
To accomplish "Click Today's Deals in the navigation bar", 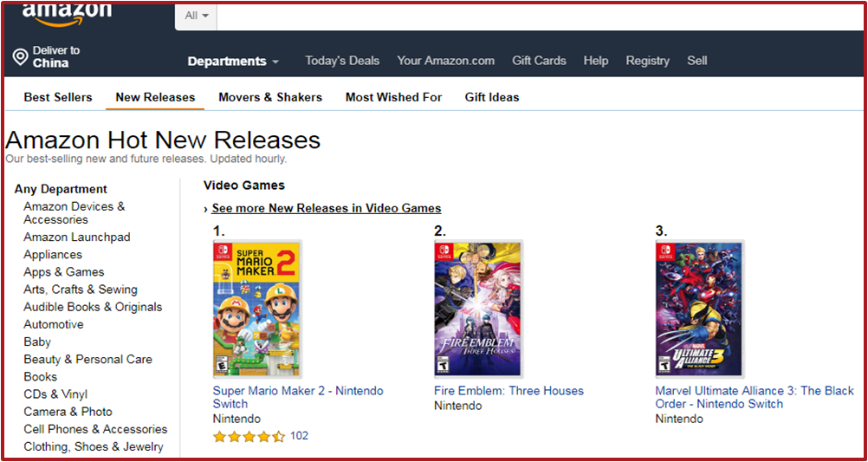I will tap(342, 61).
